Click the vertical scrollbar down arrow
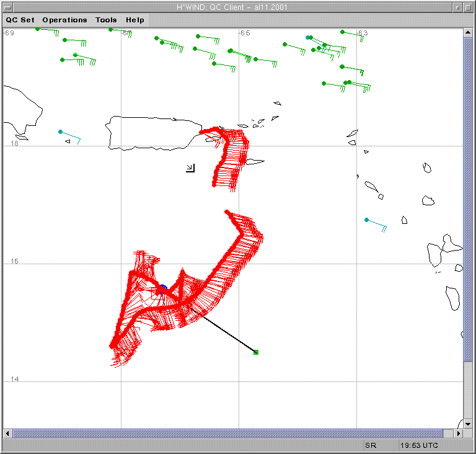Screen dimensions: 476x454 point(468,424)
